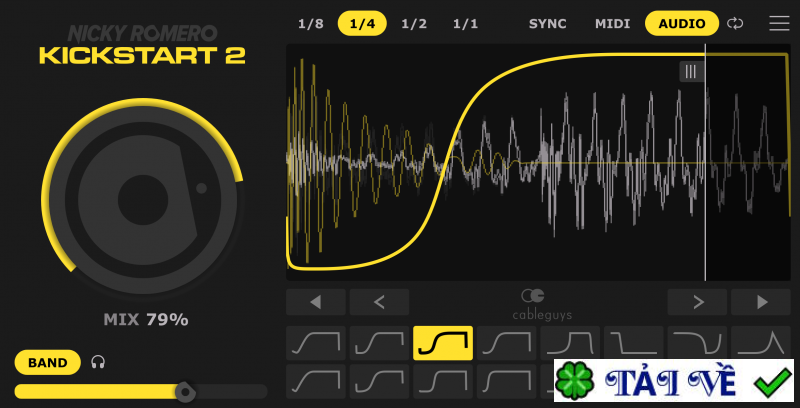The image size is (800, 408).
Task: Choose the high-then-dip curve preset
Action: [x=697, y=343]
